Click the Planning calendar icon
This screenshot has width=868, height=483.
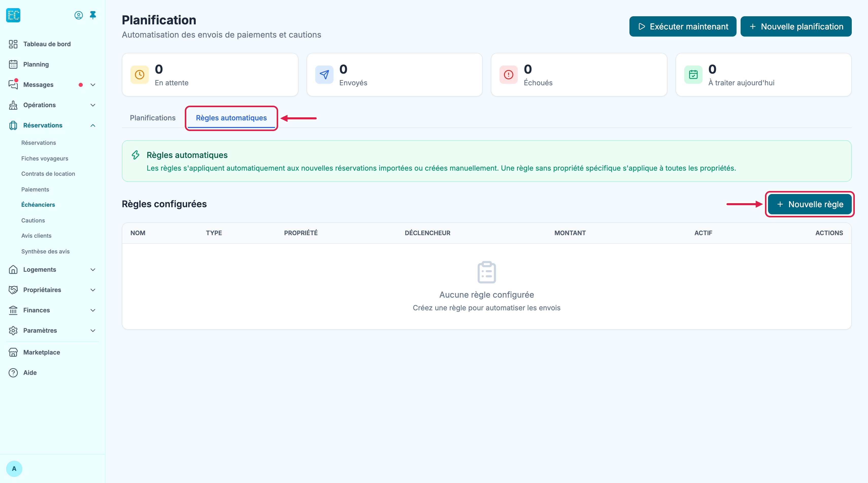13,65
